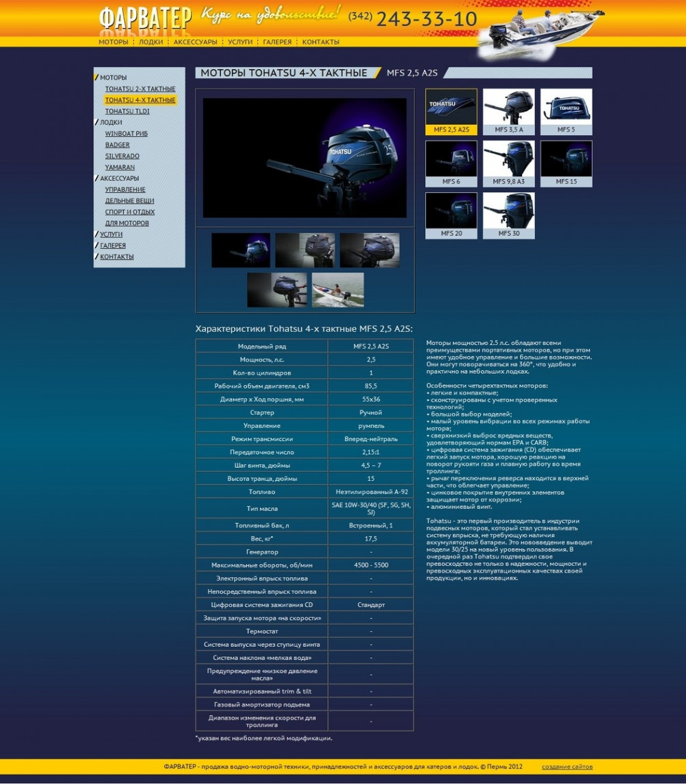Select the MFS 15 model thumbnail

[x=566, y=163]
